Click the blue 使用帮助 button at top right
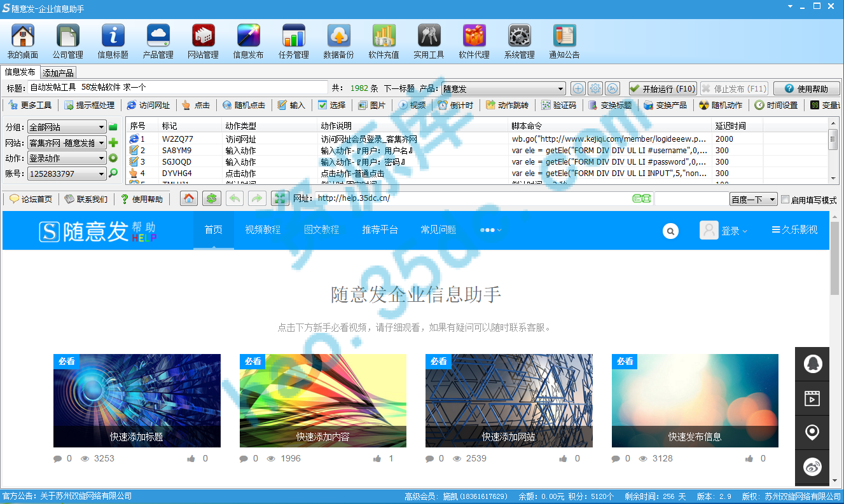This screenshot has height=504, width=844. click(x=807, y=88)
